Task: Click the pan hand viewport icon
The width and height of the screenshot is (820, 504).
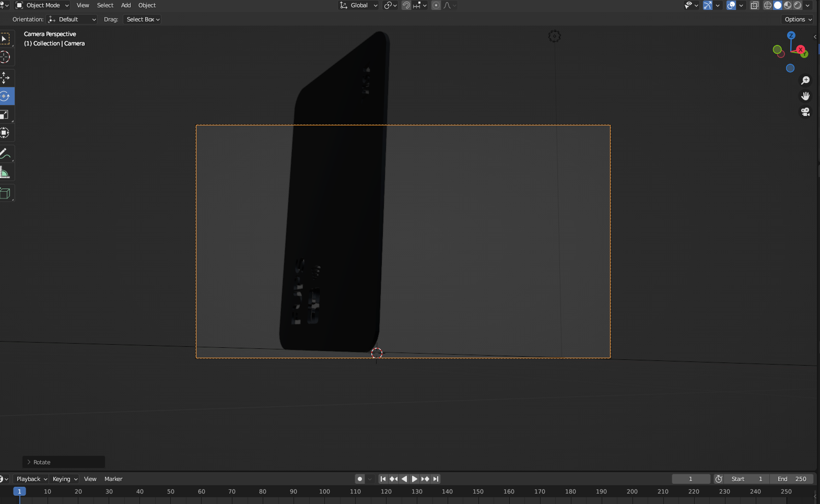Action: click(805, 96)
